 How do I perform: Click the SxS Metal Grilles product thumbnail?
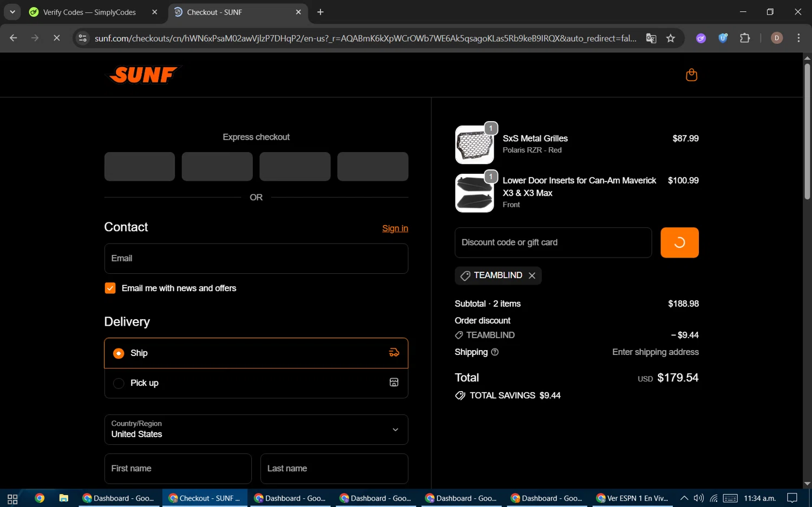click(x=475, y=145)
